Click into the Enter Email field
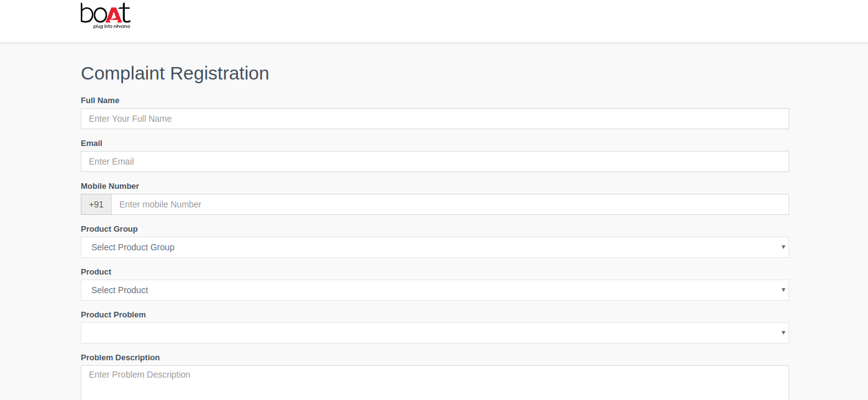Viewport: 868px width, 400px height. (434, 161)
